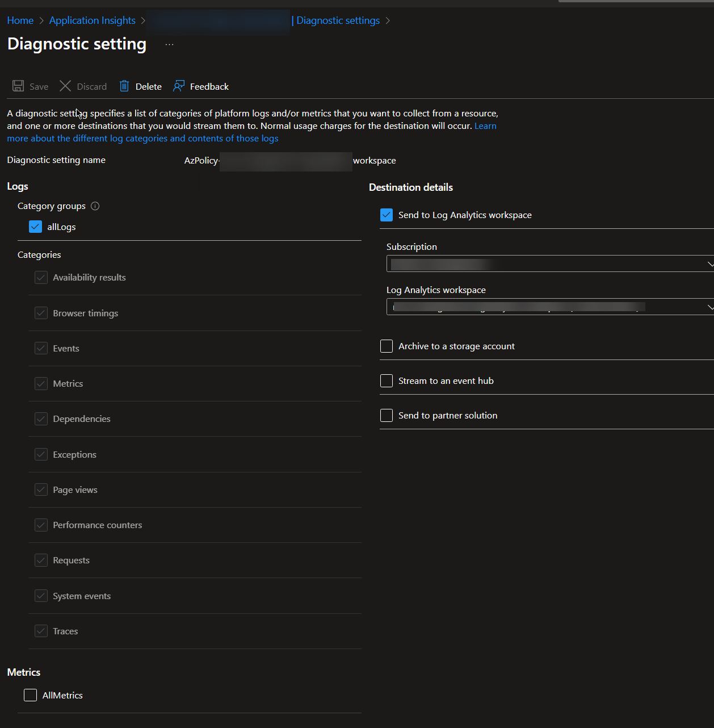Click the Categories label
The height and width of the screenshot is (728, 714).
[39, 255]
